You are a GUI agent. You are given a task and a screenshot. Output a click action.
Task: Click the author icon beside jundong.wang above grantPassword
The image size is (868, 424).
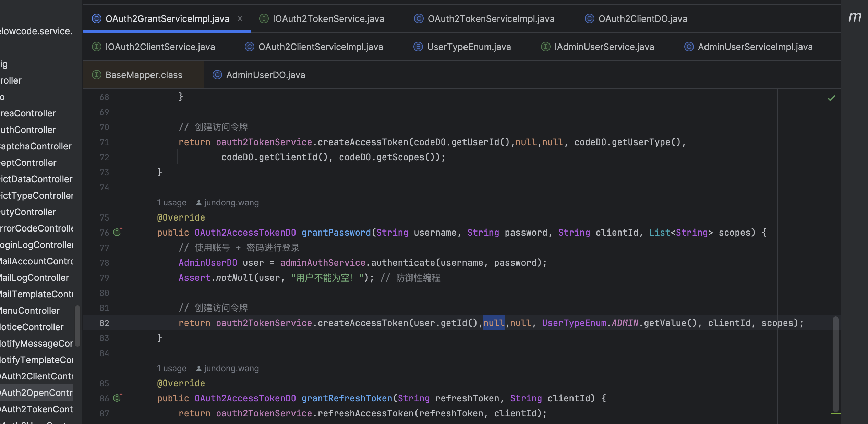click(x=198, y=203)
